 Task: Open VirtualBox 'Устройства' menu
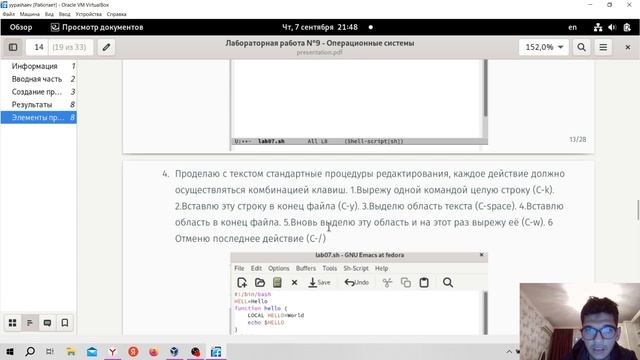(89, 14)
